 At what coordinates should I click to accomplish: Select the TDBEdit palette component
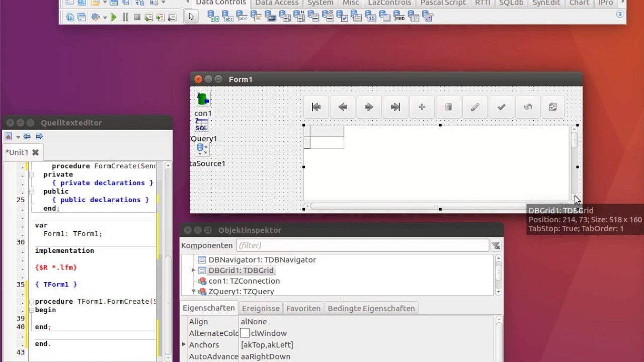(x=242, y=17)
